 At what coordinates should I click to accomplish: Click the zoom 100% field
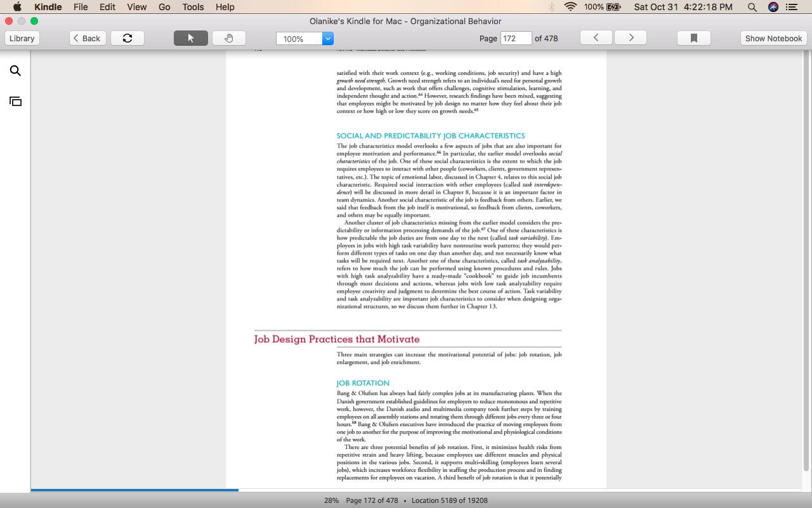(299, 39)
